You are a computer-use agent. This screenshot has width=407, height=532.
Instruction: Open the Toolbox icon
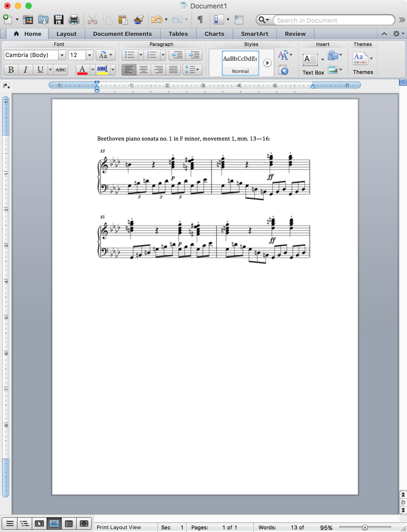click(x=239, y=20)
